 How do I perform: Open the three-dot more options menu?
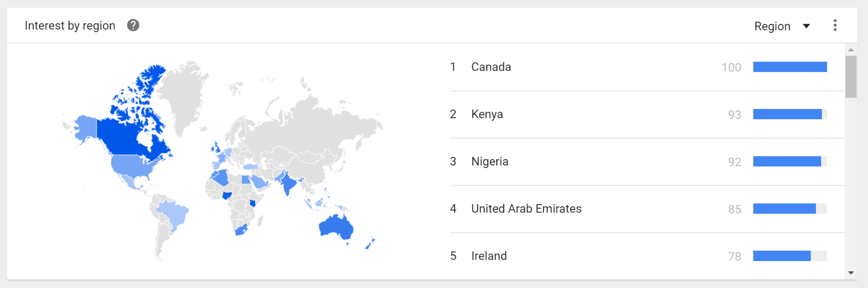pyautogui.click(x=835, y=26)
